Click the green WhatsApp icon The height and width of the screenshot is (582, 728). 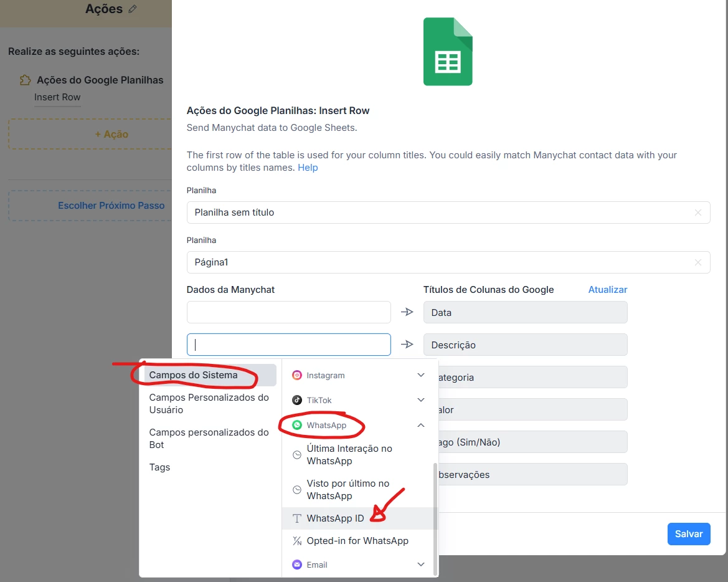(x=297, y=425)
